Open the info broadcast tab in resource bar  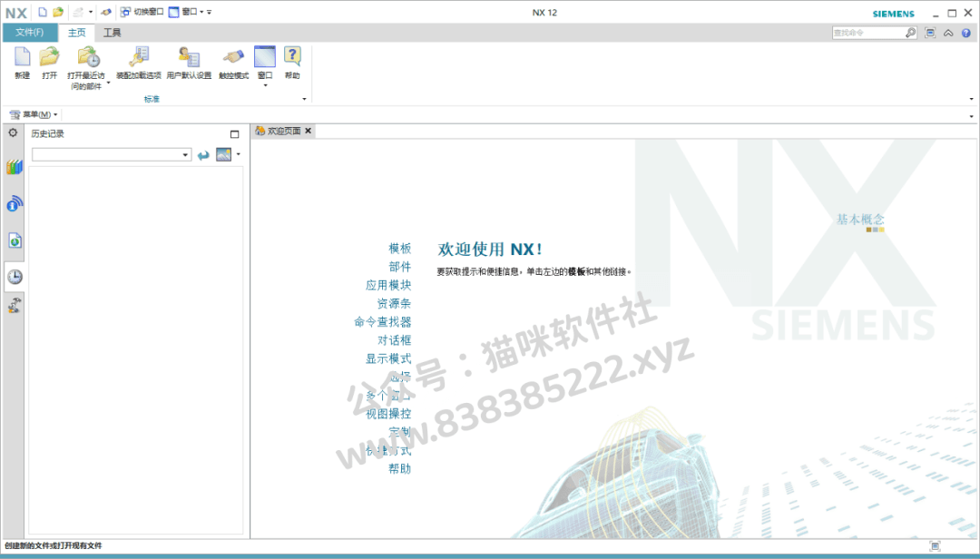(x=15, y=203)
